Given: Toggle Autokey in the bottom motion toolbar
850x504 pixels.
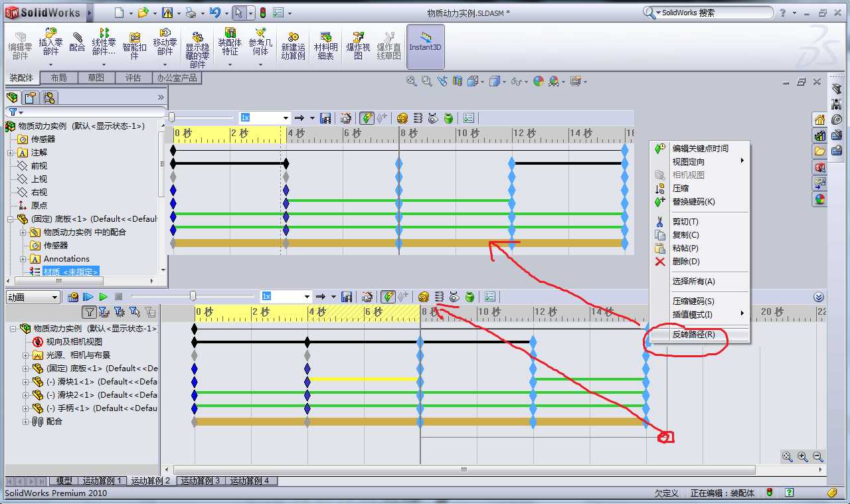Looking at the screenshot, I should click(x=388, y=297).
